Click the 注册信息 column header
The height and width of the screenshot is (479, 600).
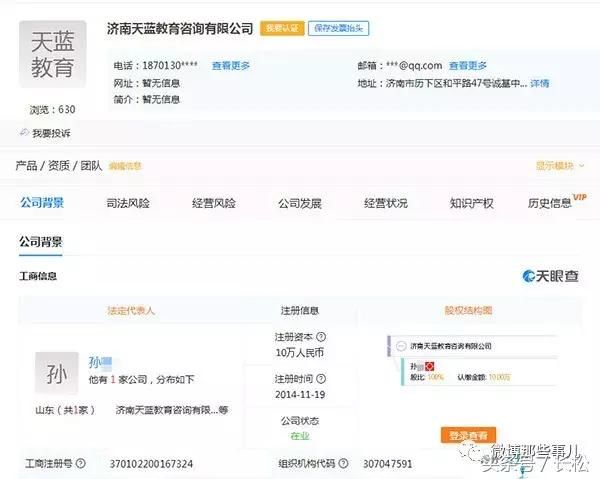pos(300,310)
